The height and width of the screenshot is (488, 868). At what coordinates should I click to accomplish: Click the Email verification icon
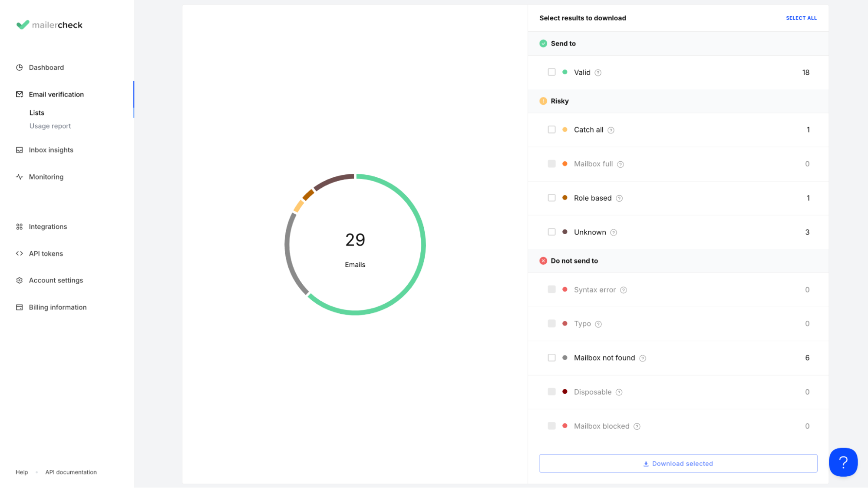tap(20, 94)
